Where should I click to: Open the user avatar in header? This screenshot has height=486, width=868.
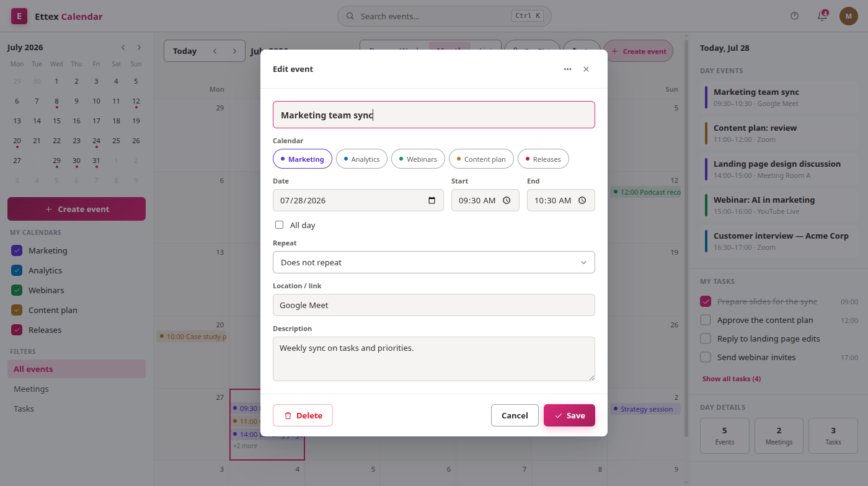click(849, 16)
